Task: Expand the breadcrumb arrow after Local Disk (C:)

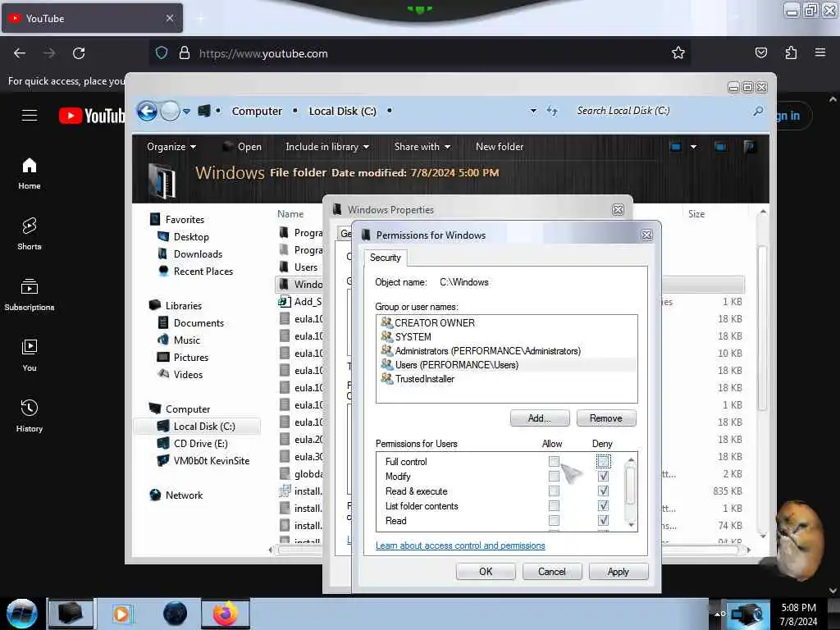Action: pyautogui.click(x=390, y=111)
